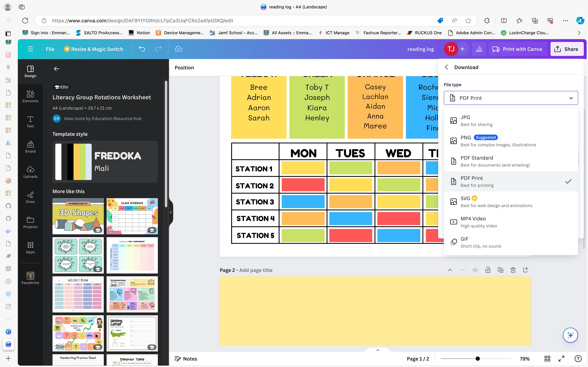Hide Page 2 with eye icon
Screen dimensions: 588x367
click(x=475, y=270)
